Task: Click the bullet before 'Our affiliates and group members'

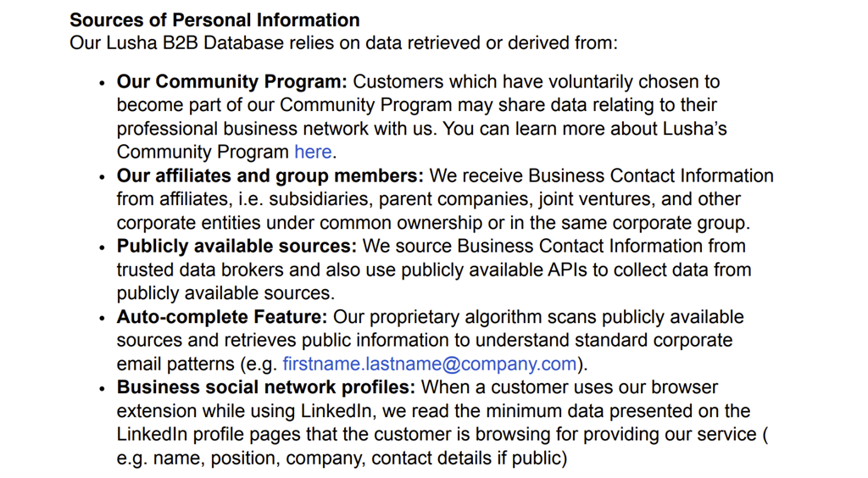Action: (103, 177)
